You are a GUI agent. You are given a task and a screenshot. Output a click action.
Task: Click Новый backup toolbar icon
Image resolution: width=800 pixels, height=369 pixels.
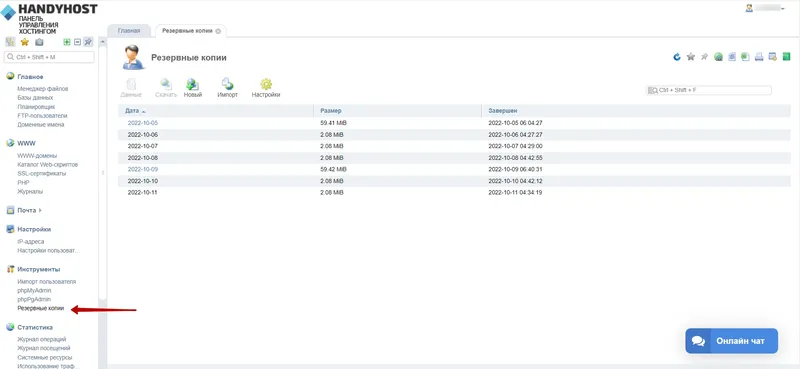[193, 88]
